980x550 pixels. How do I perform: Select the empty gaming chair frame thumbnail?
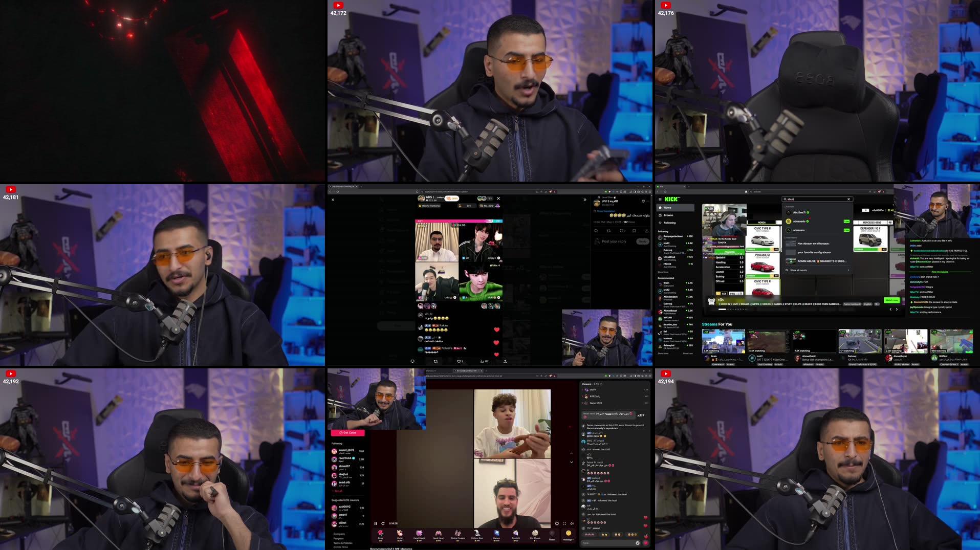(x=817, y=91)
